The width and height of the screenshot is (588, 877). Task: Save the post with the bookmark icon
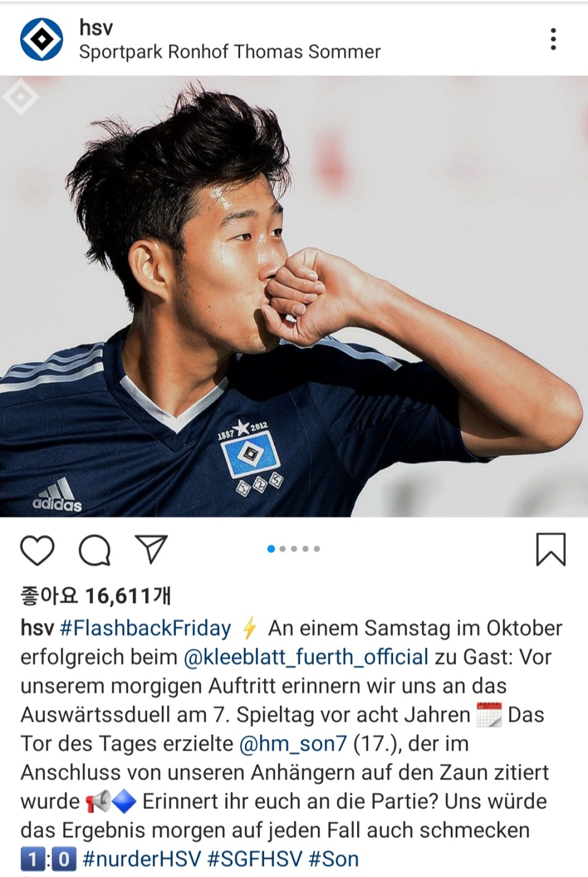pos(551,549)
